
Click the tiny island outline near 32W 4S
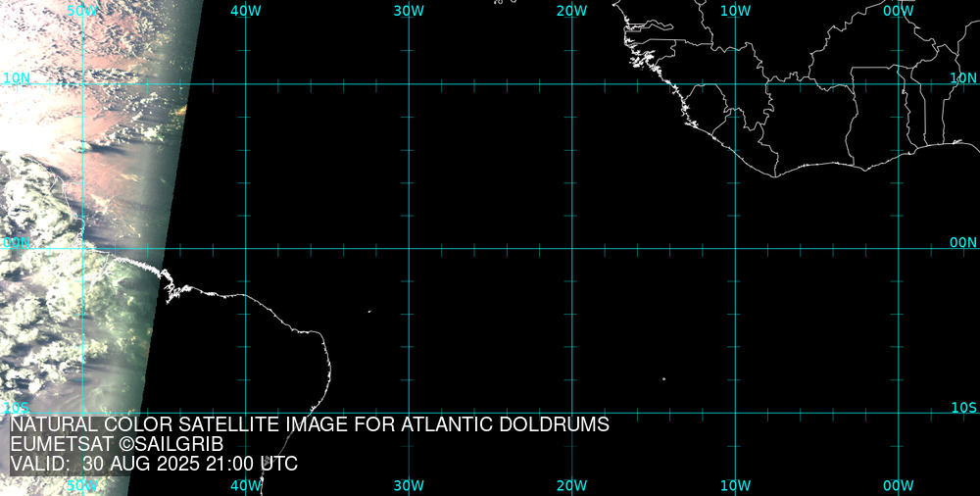pyautogui.click(x=369, y=311)
